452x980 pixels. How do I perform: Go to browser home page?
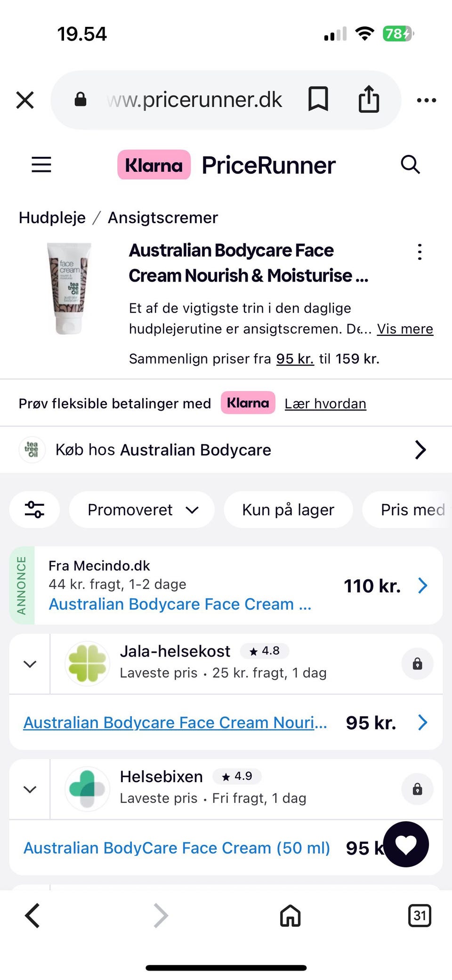click(290, 915)
